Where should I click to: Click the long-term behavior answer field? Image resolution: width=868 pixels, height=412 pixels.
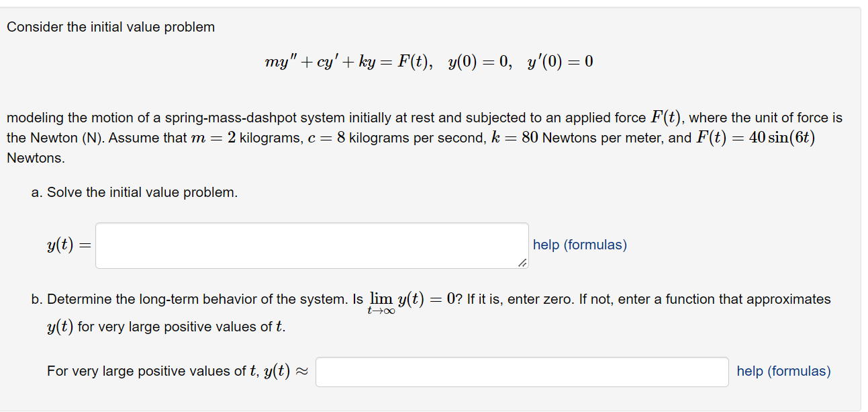(522, 371)
